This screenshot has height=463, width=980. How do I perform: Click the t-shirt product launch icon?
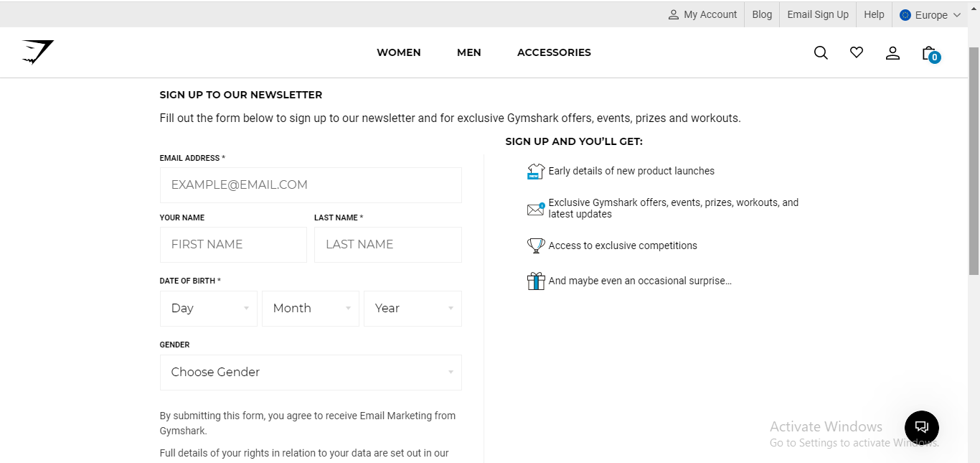pos(536,171)
